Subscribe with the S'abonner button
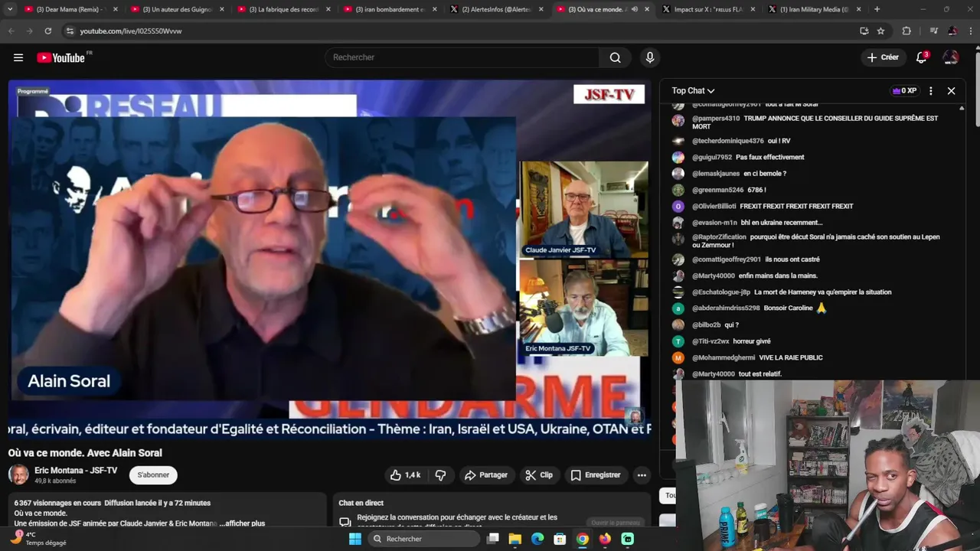The height and width of the screenshot is (551, 980). [x=153, y=475]
